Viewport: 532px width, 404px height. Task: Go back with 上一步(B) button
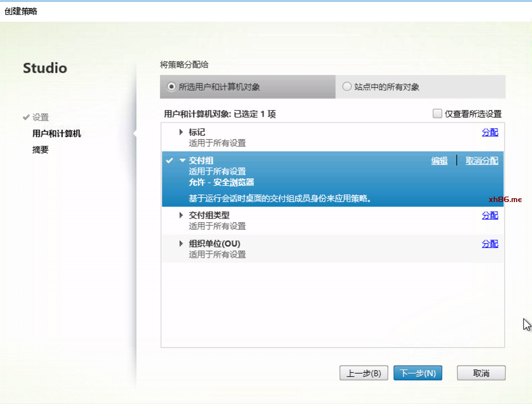click(x=364, y=373)
